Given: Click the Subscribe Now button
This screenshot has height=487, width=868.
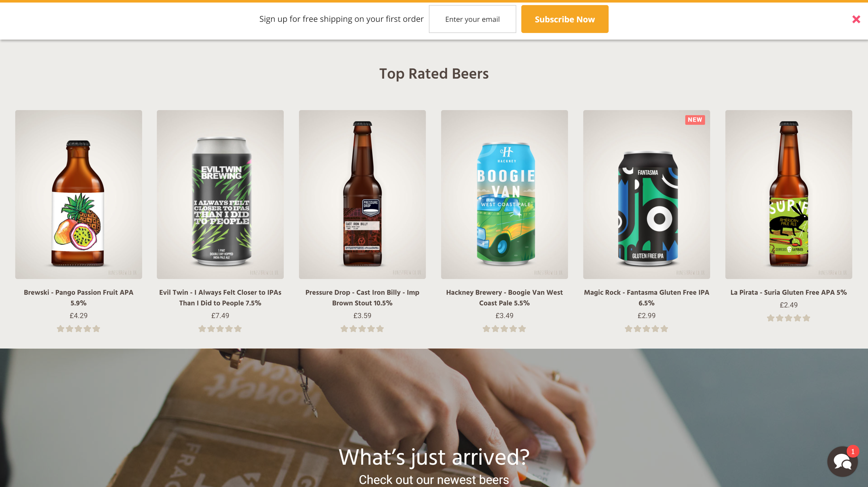Looking at the screenshot, I should (x=565, y=19).
